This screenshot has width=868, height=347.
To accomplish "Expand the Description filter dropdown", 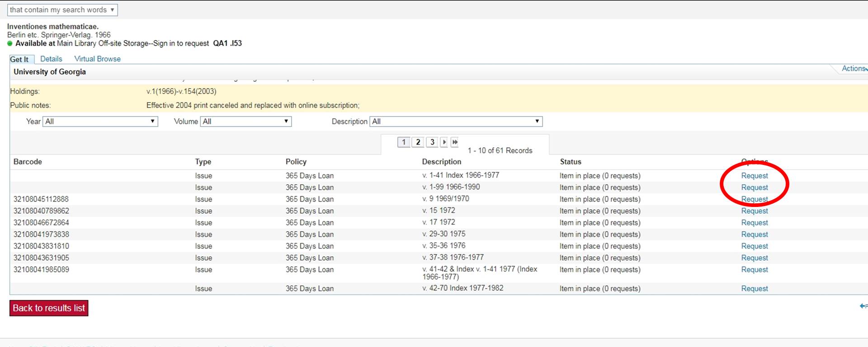I will point(456,122).
